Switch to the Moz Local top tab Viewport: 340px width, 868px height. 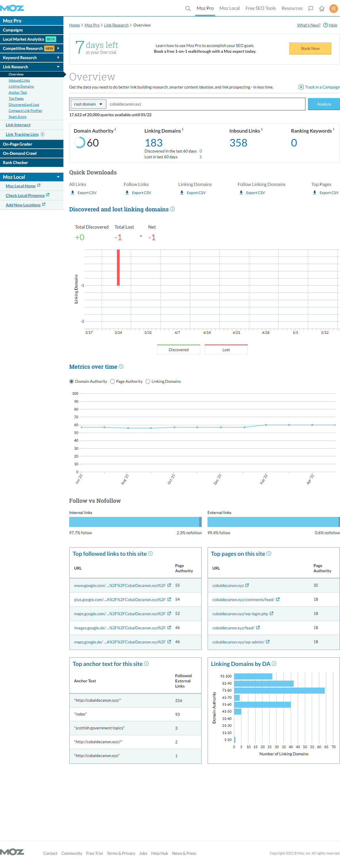229,8
